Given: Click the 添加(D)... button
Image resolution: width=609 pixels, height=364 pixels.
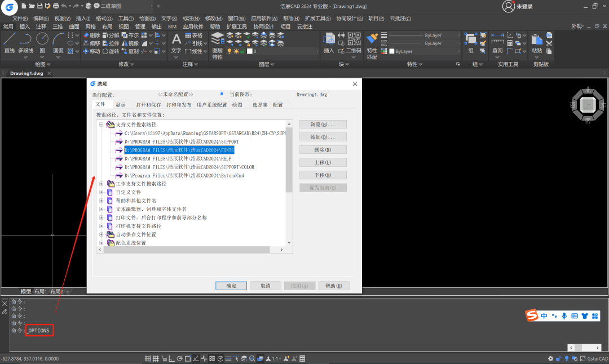Looking at the screenshot, I should coord(323,137).
